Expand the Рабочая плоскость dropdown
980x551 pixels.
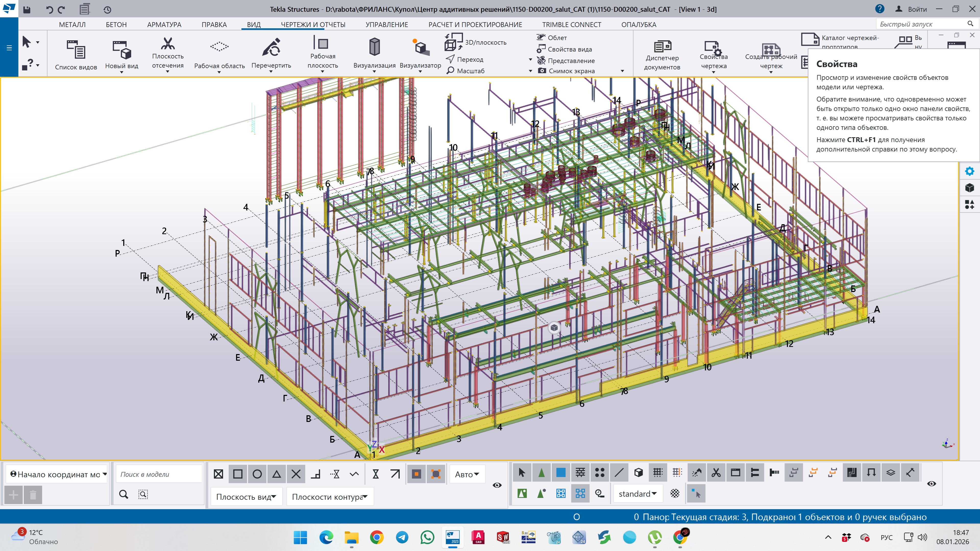point(323,71)
